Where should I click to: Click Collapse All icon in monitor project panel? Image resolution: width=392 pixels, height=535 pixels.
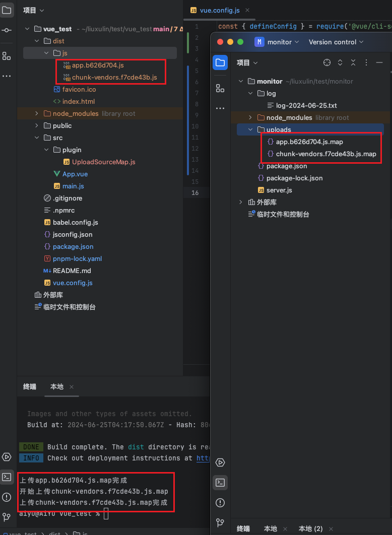pyautogui.click(x=353, y=62)
